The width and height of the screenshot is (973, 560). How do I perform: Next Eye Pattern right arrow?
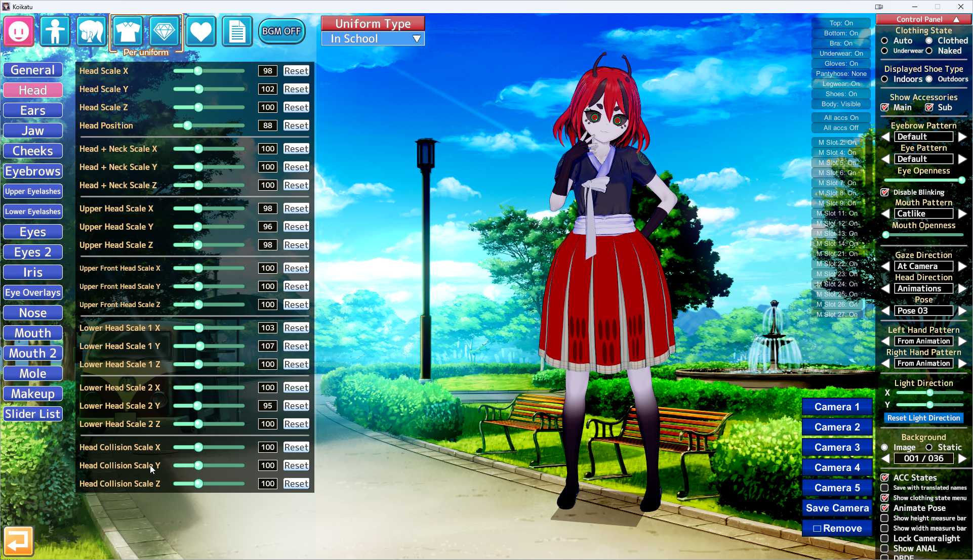click(x=962, y=159)
